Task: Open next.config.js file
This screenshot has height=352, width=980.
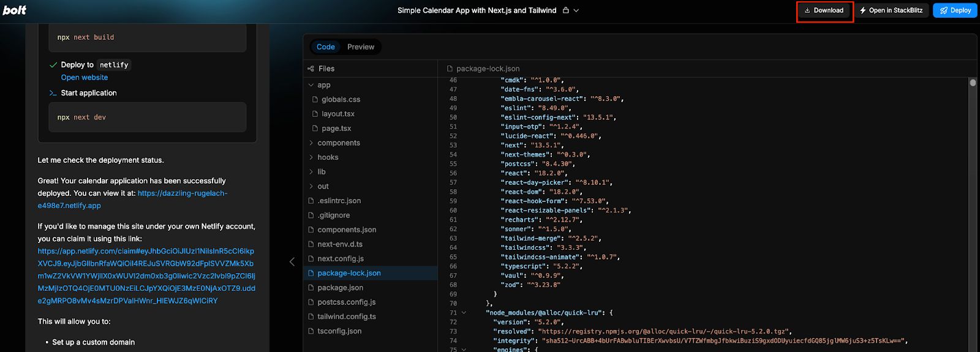Action: coord(341,259)
